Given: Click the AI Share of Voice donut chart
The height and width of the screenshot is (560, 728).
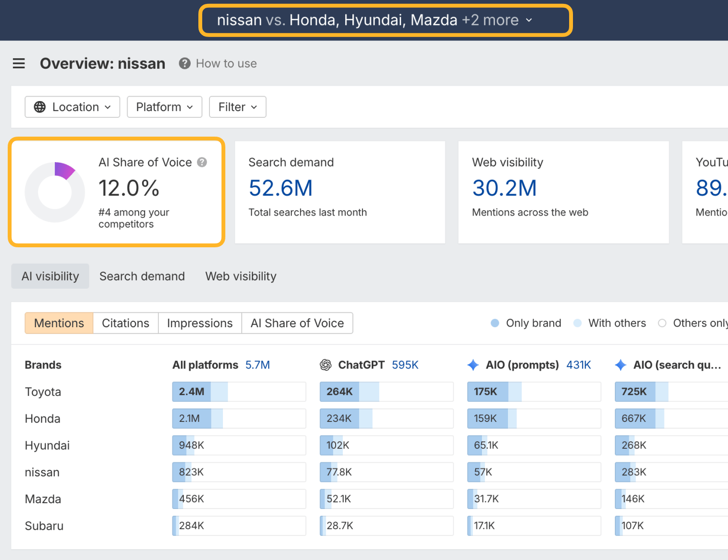Looking at the screenshot, I should pyautogui.click(x=55, y=192).
